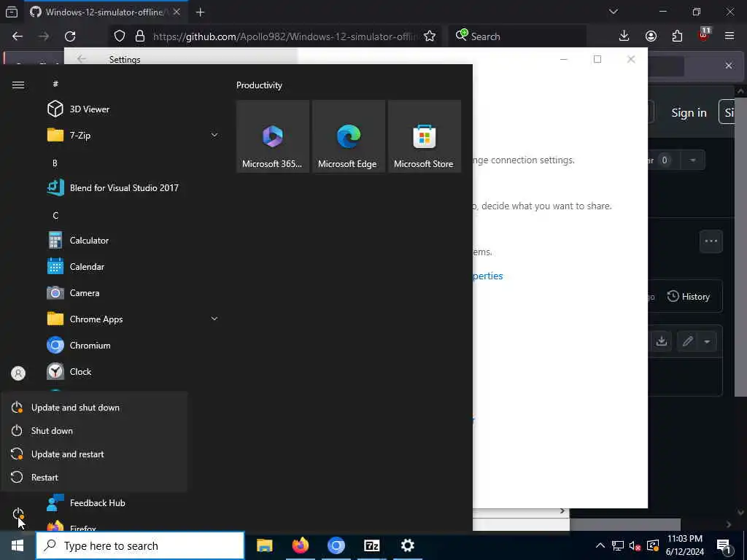Edit file pencil icon on GitHub
Image resolution: width=747 pixels, height=560 pixels.
click(x=687, y=341)
